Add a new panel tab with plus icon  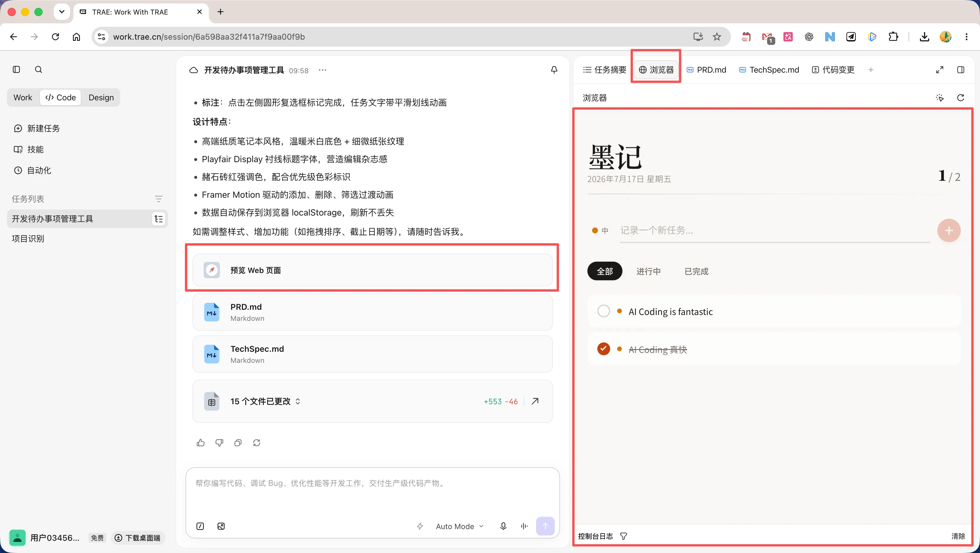coord(871,70)
